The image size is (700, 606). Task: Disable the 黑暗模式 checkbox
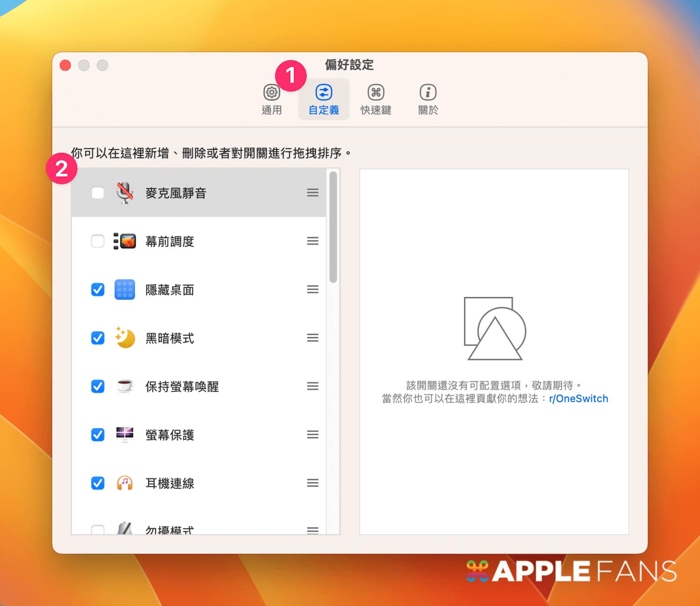click(x=98, y=338)
